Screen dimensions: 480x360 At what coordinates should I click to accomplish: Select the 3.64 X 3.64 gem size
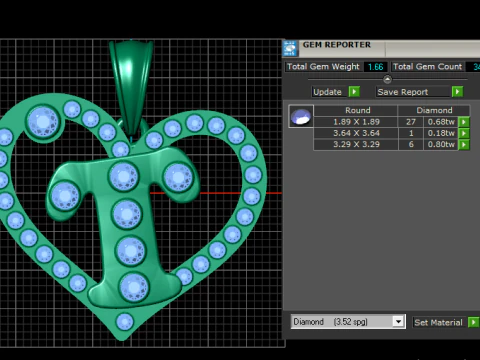tap(356, 133)
